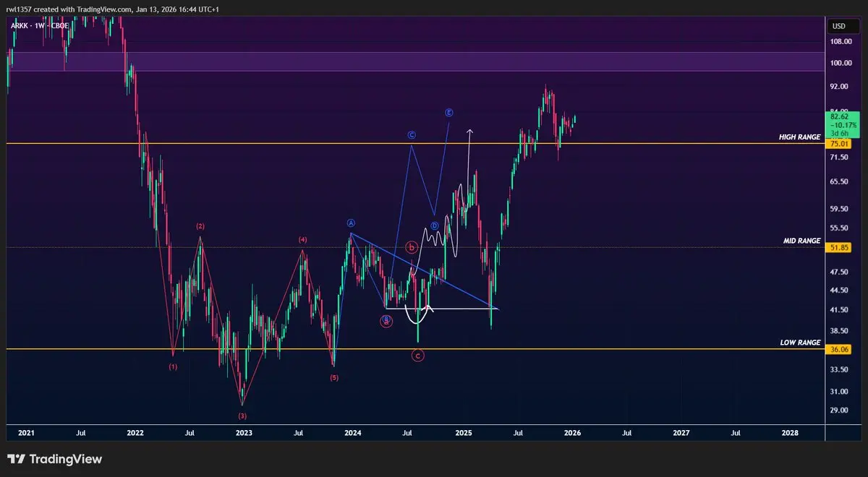Image resolution: width=868 pixels, height=477 pixels.
Task: Select the 51.85 mid range price tag
Action: pos(838,247)
